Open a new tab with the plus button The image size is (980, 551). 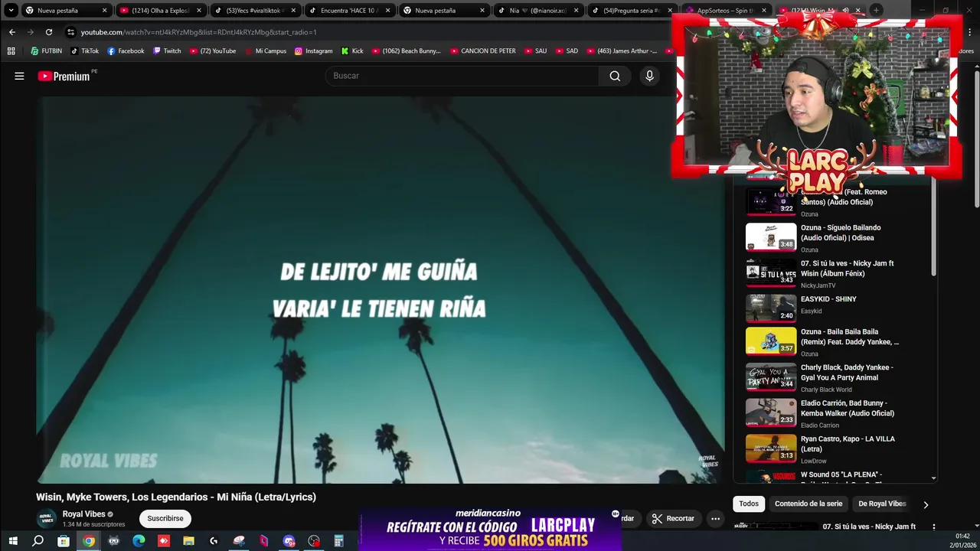point(876,11)
